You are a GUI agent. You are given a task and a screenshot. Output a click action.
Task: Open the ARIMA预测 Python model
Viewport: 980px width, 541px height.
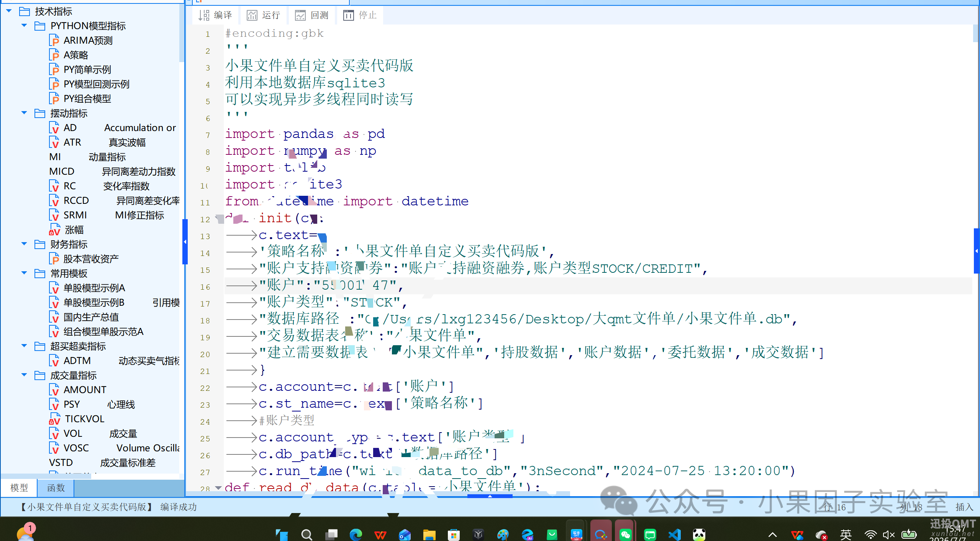[54, 40]
